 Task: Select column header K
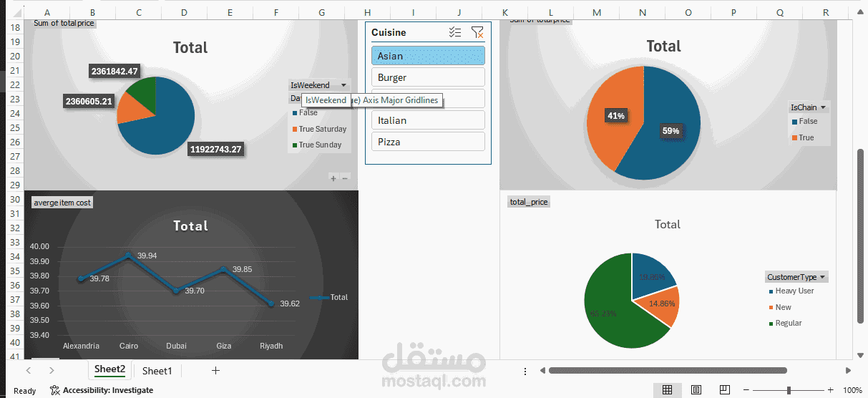505,12
